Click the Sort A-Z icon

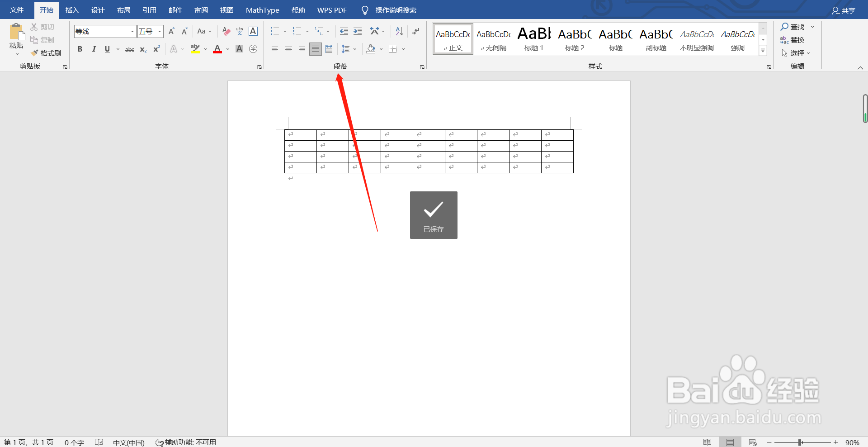tap(399, 31)
